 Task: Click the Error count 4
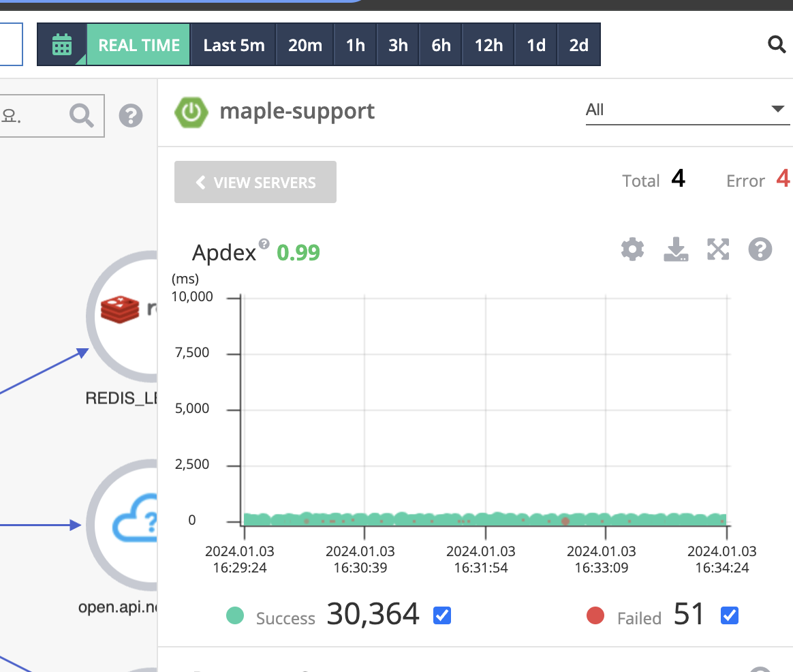click(783, 179)
